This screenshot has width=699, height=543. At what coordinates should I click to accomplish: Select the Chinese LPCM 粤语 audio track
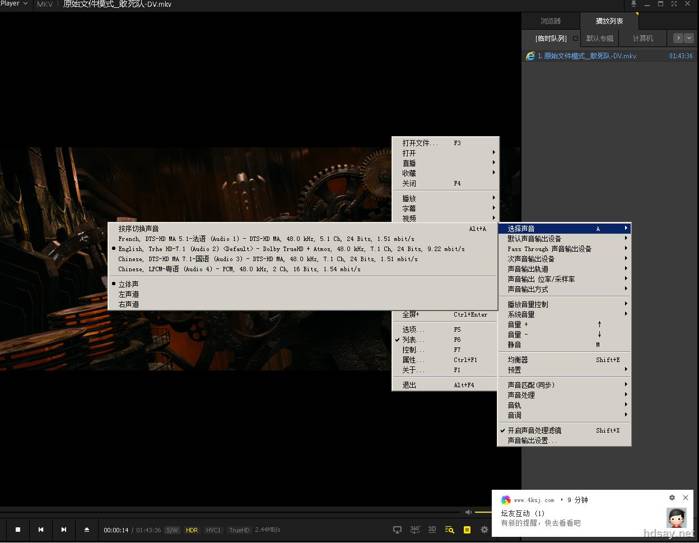coord(302,269)
